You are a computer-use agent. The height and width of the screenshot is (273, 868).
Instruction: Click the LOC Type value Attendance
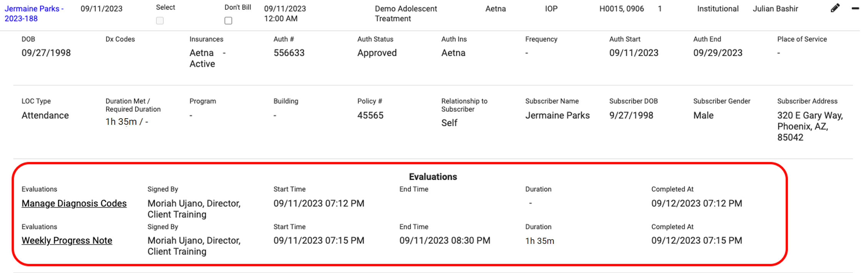click(x=45, y=115)
